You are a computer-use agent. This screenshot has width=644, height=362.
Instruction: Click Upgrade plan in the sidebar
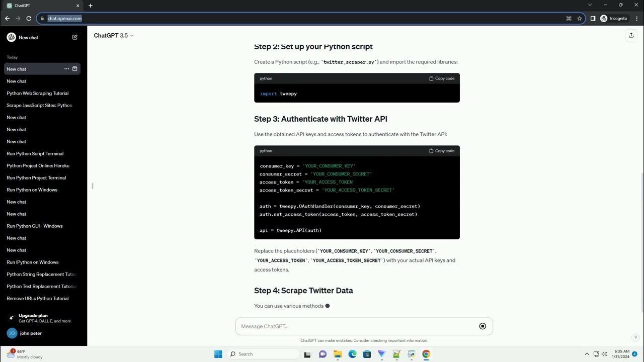pyautogui.click(x=43, y=318)
